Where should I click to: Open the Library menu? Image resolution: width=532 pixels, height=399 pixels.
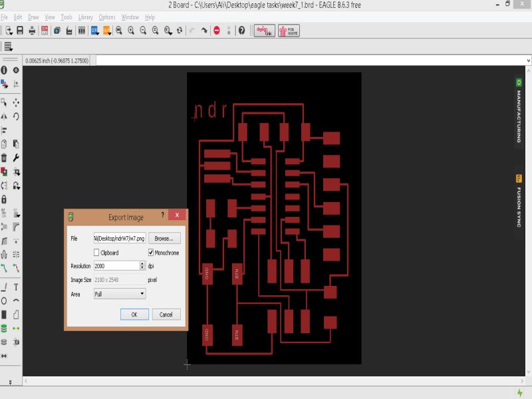click(85, 17)
